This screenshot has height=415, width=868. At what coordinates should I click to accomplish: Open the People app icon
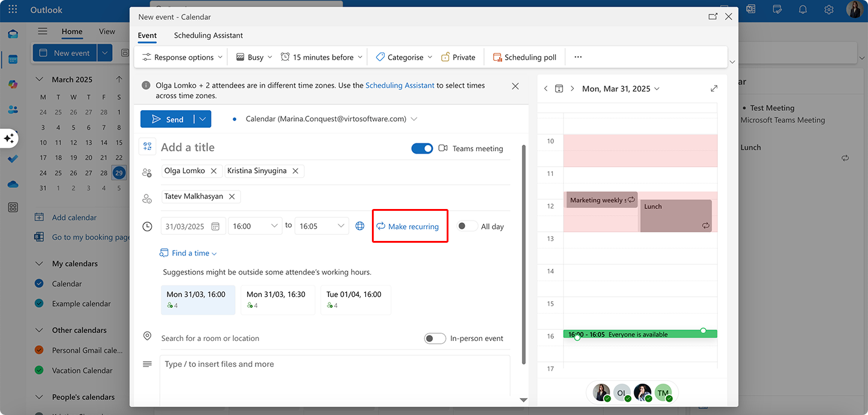pyautogui.click(x=12, y=109)
